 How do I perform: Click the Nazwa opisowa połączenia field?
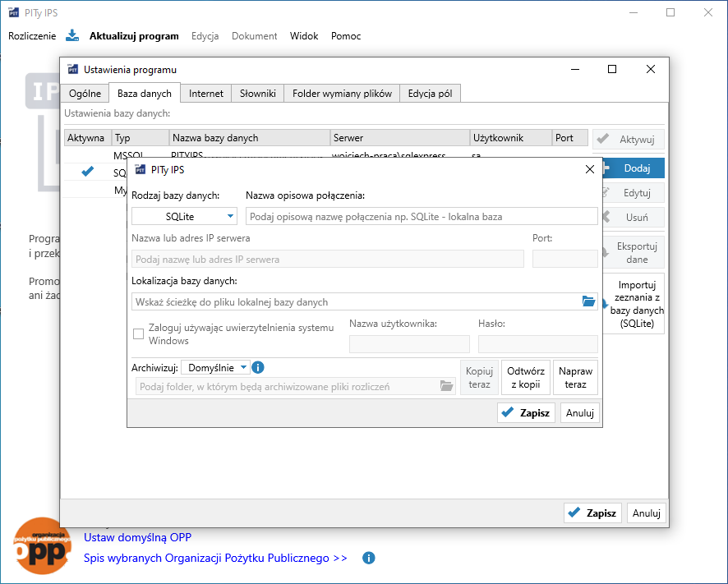422,216
